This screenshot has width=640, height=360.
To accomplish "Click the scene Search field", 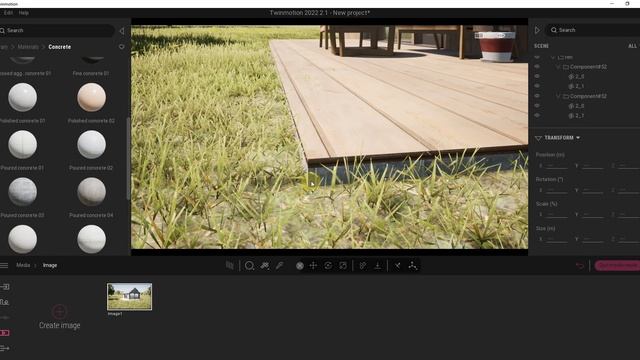I will pyautogui.click(x=593, y=30).
